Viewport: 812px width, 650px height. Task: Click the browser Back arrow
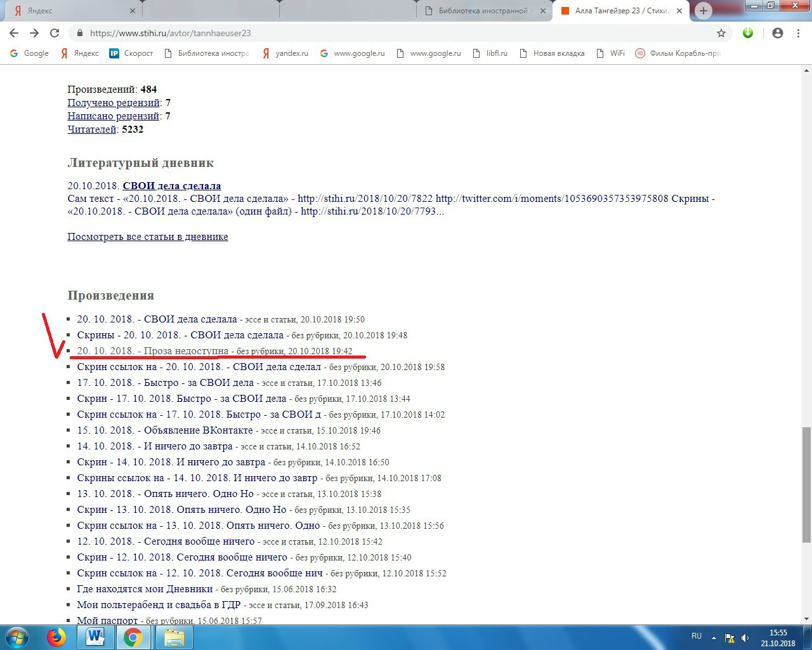(x=14, y=33)
